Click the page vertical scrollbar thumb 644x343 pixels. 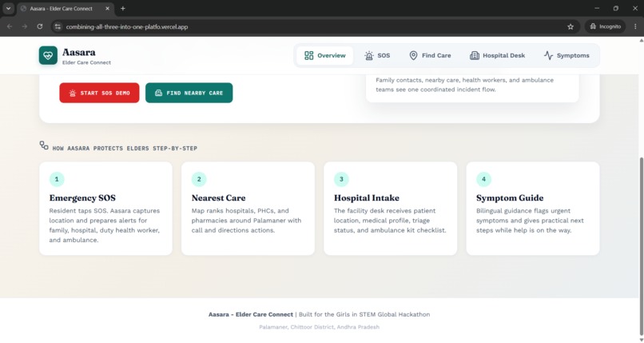pos(641,245)
